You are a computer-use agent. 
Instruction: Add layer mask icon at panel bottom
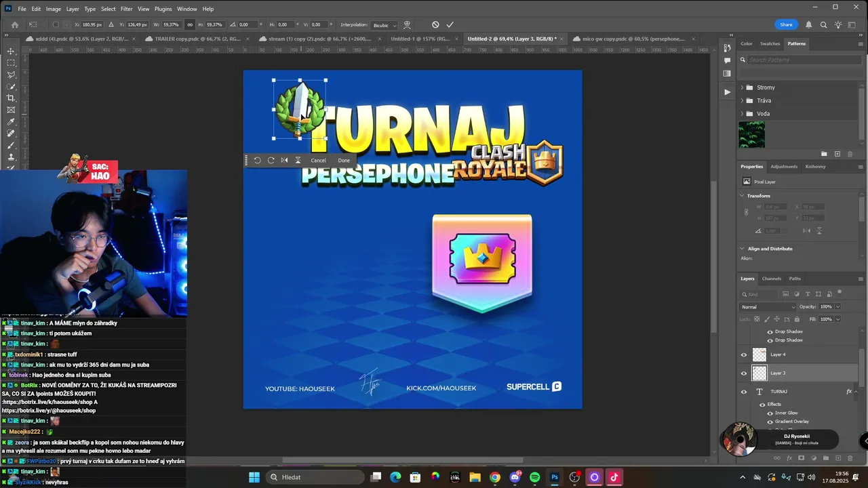[x=801, y=458]
